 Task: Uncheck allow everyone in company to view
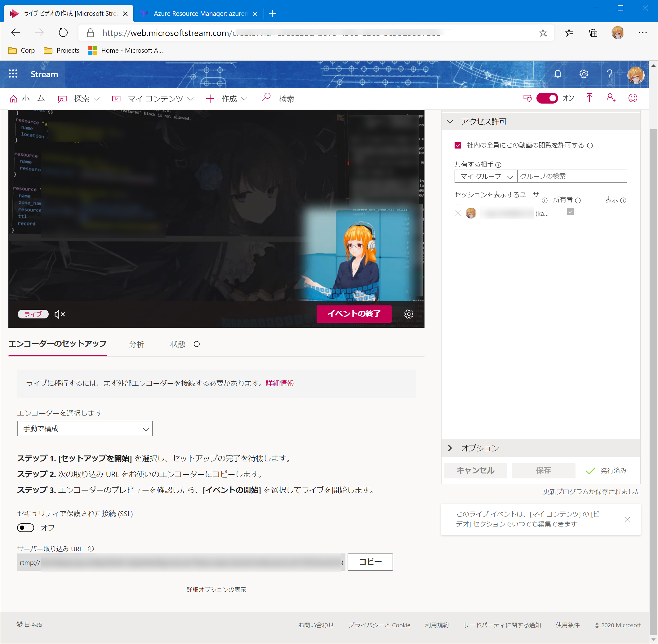tap(458, 145)
